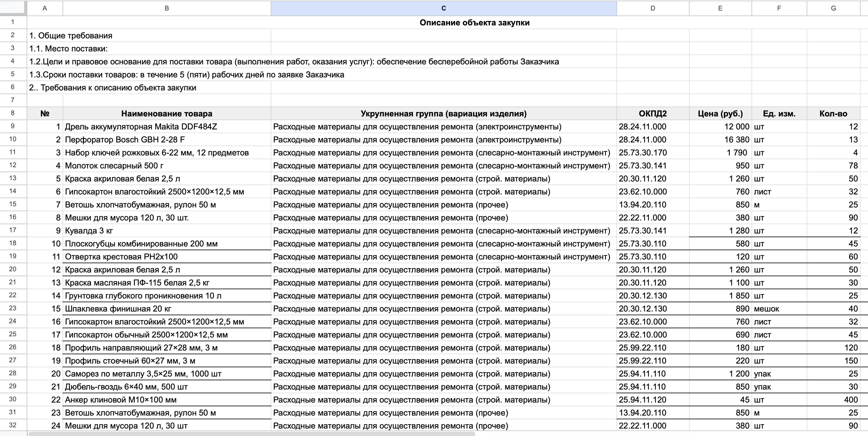The width and height of the screenshot is (868, 436).
Task: Click cell 'Саморез по металлу 3,5×25 мм, 1000 шт'
Action: 167,374
